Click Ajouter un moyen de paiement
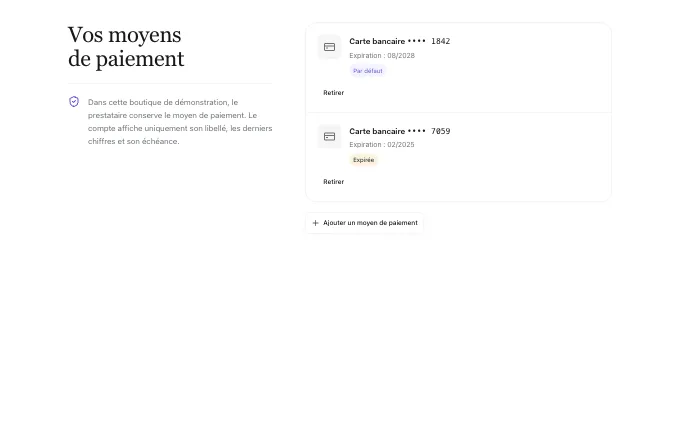The height and width of the screenshot is (425, 680). point(364,223)
